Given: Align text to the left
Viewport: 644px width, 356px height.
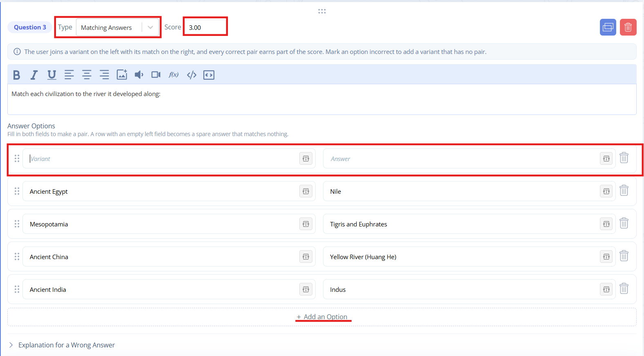Looking at the screenshot, I should [69, 75].
